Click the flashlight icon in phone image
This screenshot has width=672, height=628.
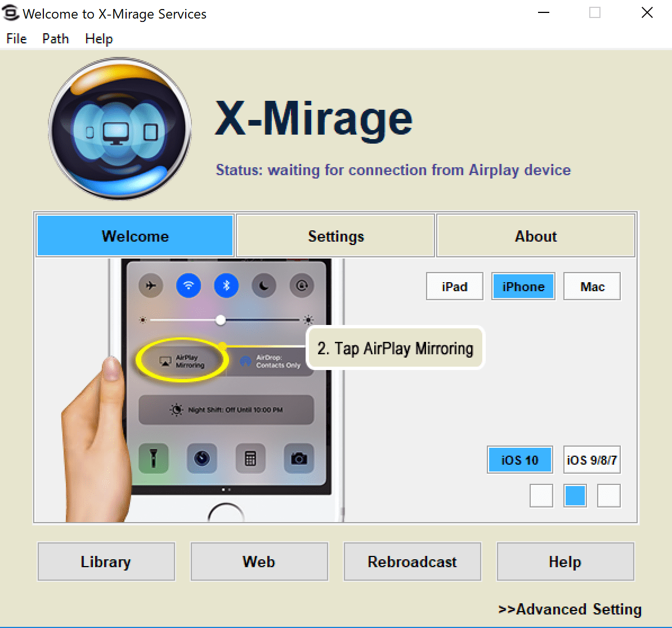point(154,458)
